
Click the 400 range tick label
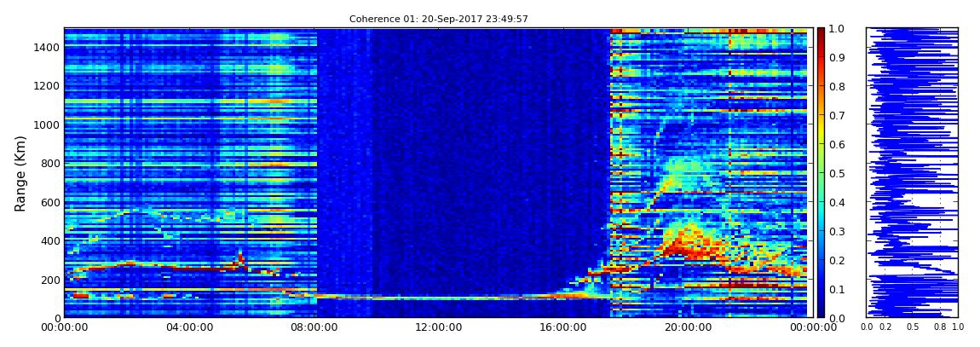click(x=49, y=240)
